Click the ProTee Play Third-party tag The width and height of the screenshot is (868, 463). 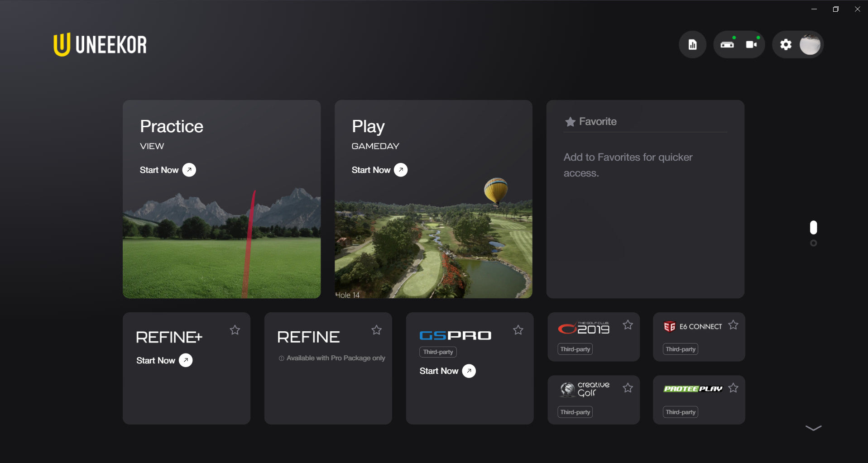[681, 412]
